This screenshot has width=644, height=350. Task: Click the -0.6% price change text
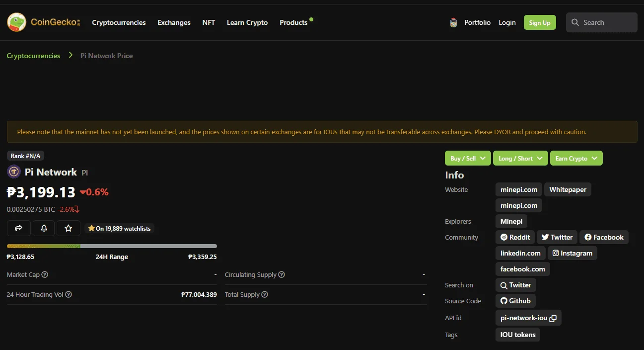(x=94, y=192)
